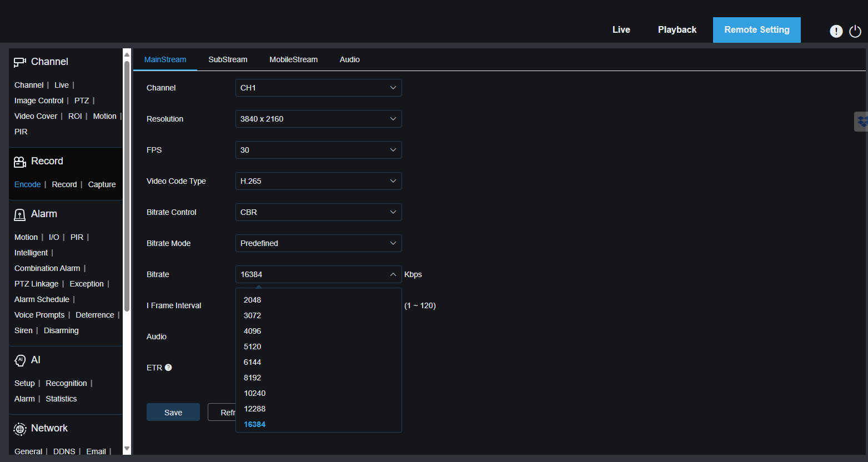Click the exclamation alert icon near top right

tap(836, 31)
